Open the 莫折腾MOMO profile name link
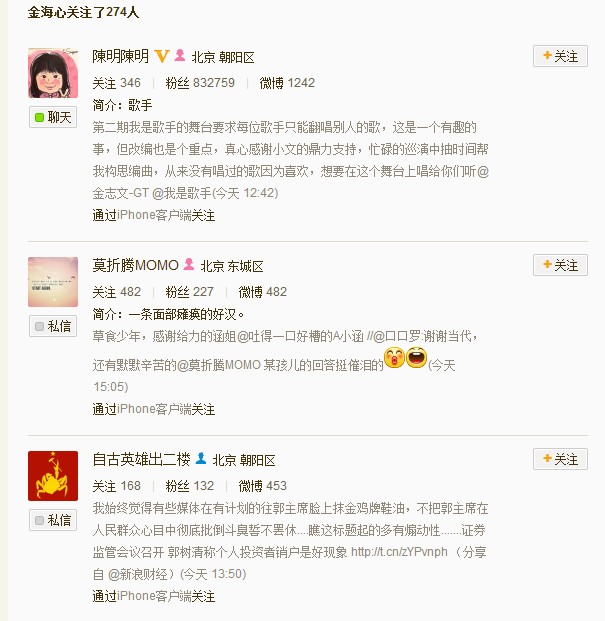Viewport: 605px width, 621px height. tap(136, 265)
